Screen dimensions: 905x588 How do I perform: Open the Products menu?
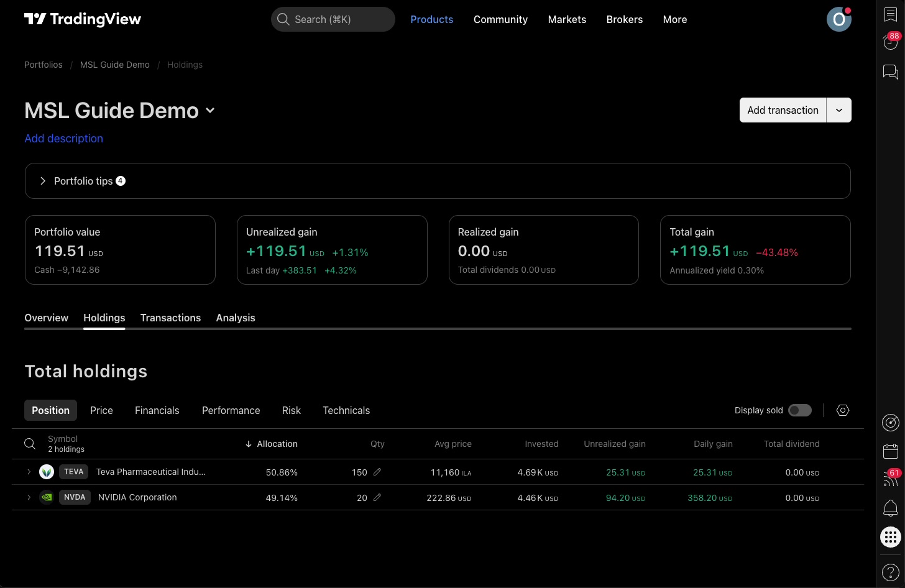(x=432, y=19)
